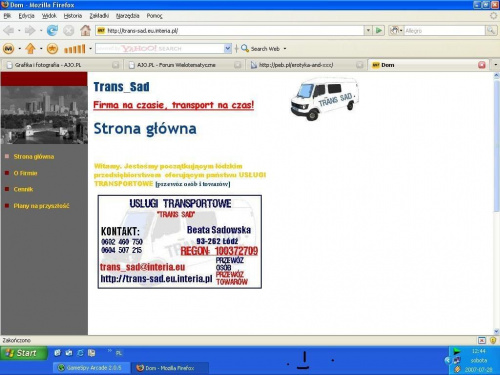
Task: Click the Windows Start button
Action: coord(24,353)
